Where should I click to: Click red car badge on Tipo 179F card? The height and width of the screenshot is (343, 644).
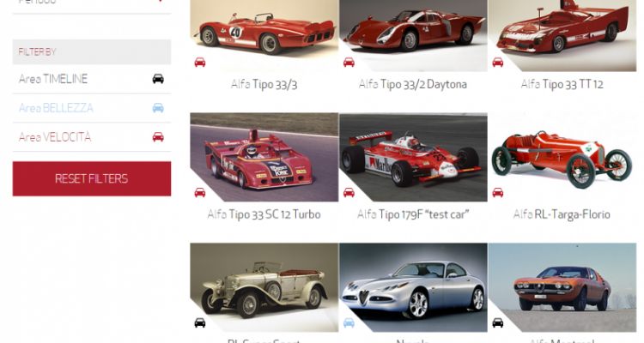(349, 192)
